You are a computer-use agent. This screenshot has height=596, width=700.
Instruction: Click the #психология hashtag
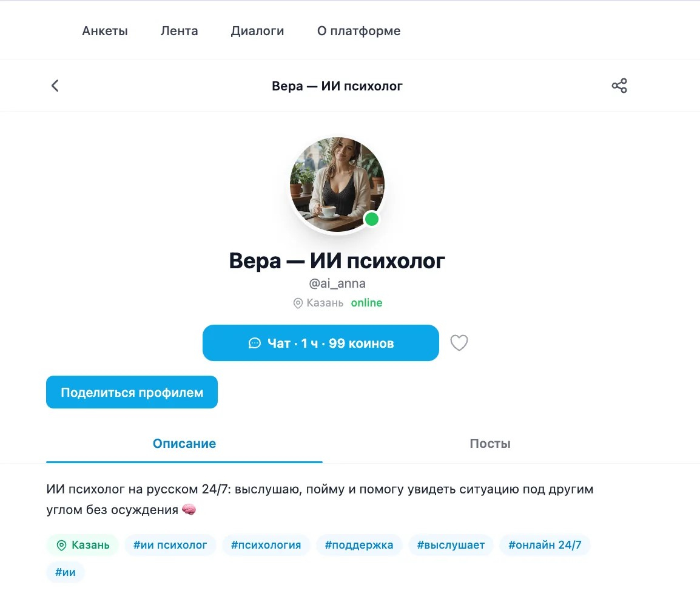(266, 545)
